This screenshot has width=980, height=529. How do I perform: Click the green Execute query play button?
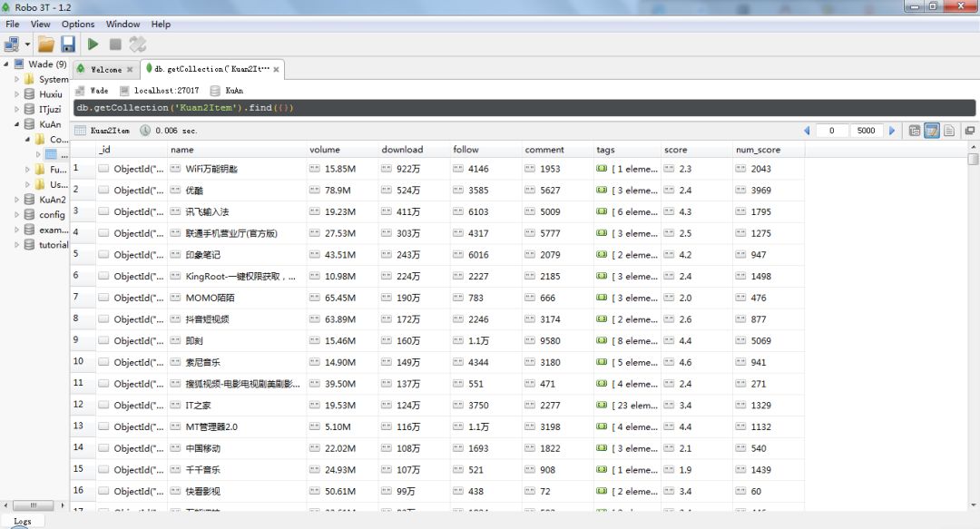tap(93, 44)
